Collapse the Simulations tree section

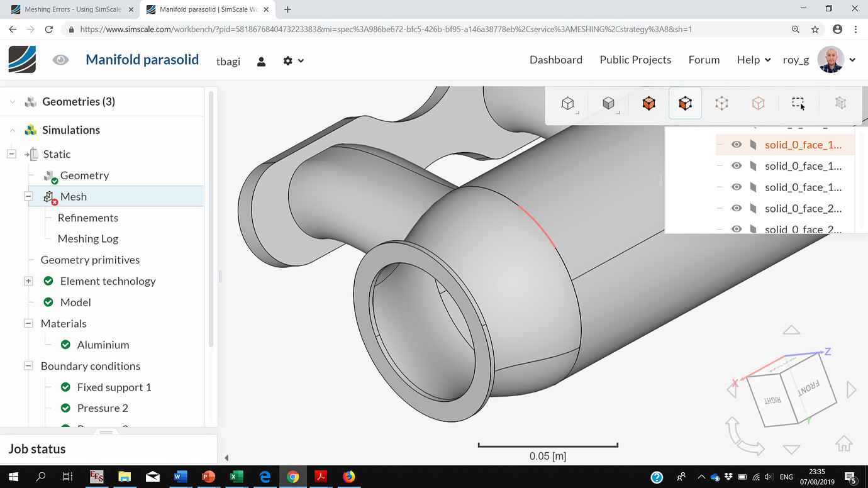[13, 130]
